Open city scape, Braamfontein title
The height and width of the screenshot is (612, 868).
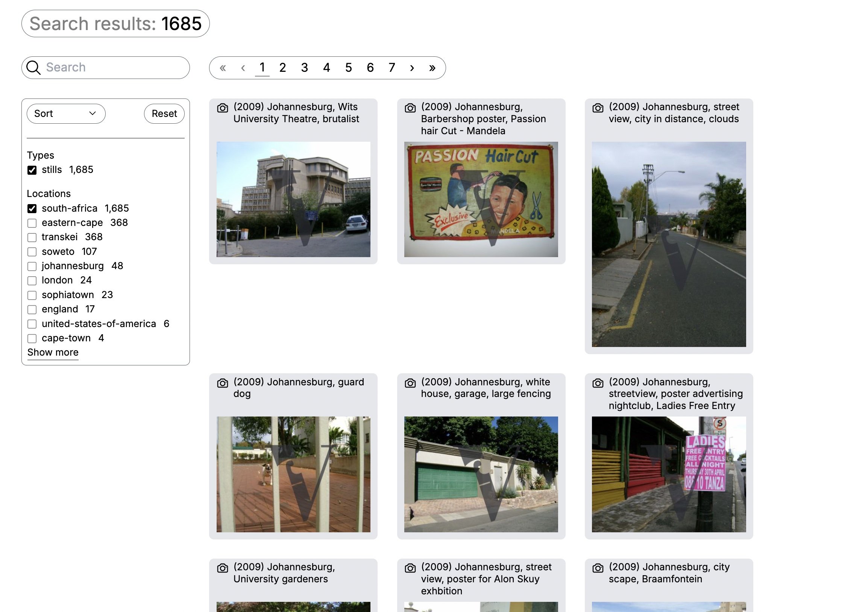click(669, 573)
